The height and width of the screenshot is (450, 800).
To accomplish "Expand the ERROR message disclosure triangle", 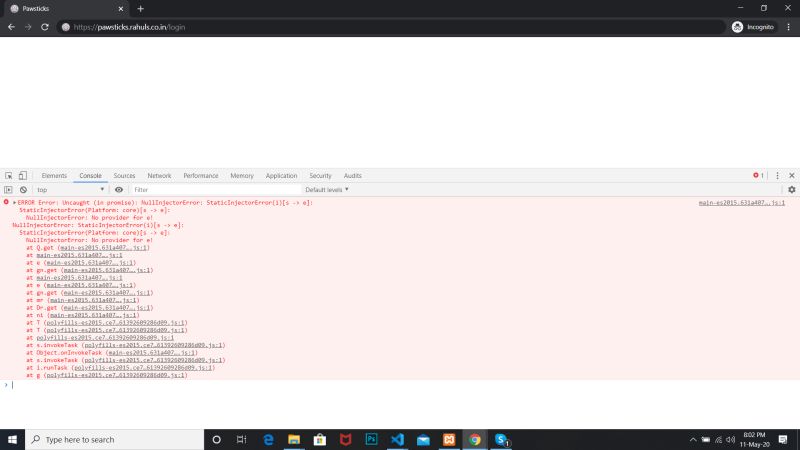I will 14,203.
